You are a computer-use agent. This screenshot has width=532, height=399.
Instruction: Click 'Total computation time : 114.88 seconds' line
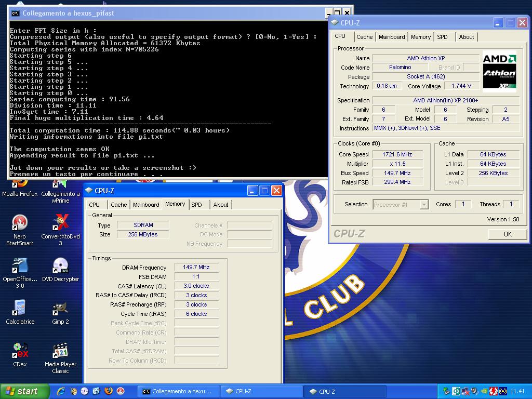(119, 130)
